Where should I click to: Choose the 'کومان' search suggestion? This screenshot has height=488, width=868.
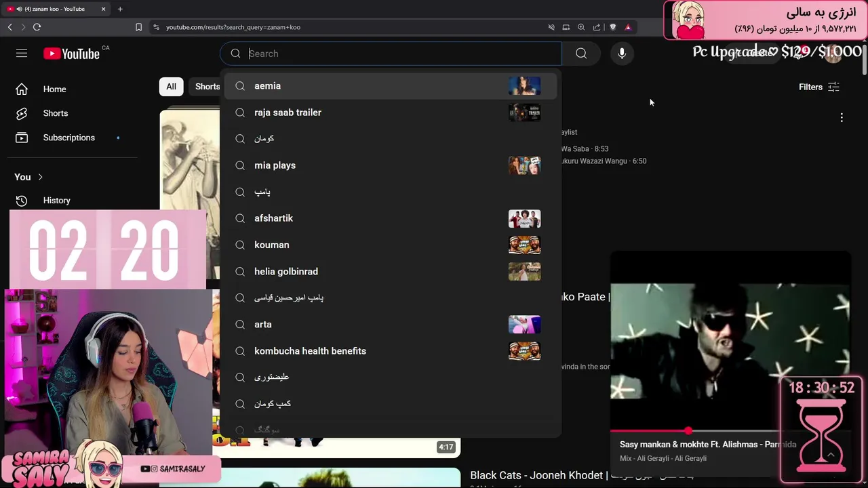coord(391,138)
